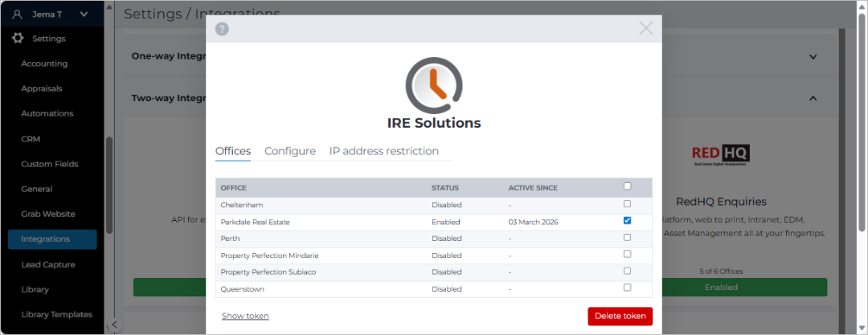Click the Settings gear icon in sidebar
Image resolution: width=868 pixels, height=335 pixels.
pyautogui.click(x=18, y=39)
